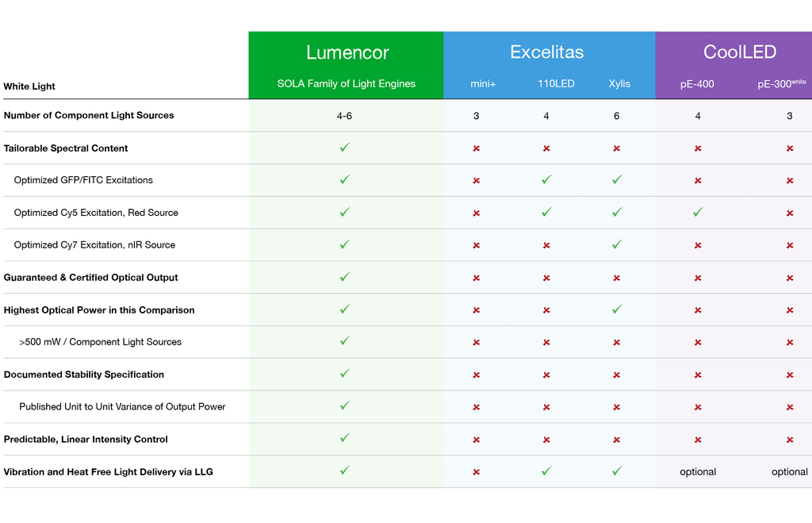Click mini+ red cross in Cy7 Excitation row

coord(477,245)
